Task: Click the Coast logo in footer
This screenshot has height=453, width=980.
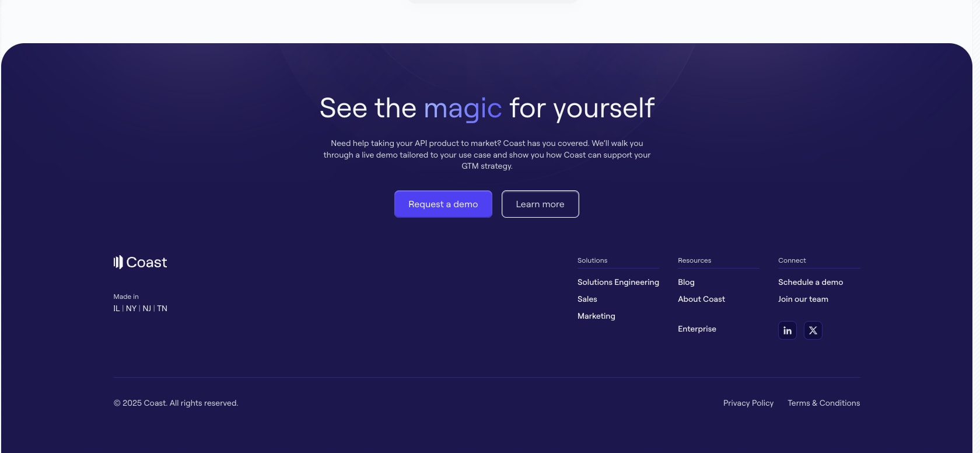Action: 140,262
